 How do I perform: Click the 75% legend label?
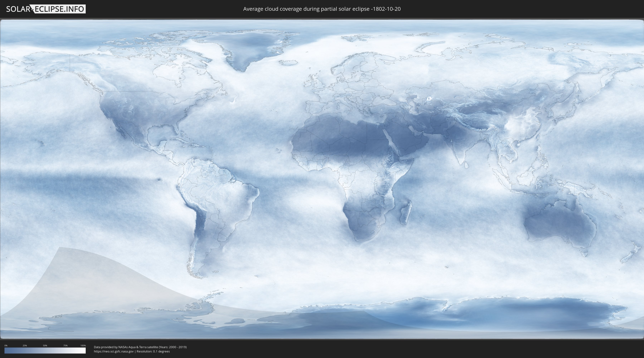[x=65, y=345]
